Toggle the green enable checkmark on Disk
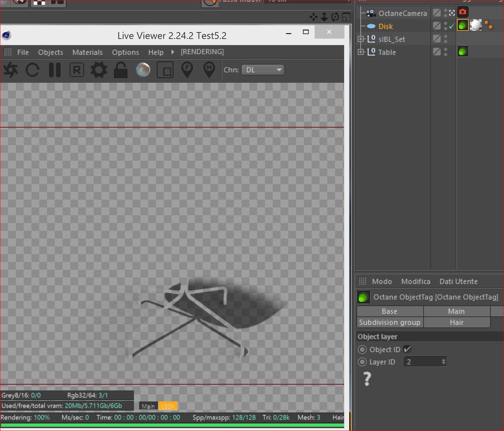Image resolution: width=504 pixels, height=431 pixels. (451, 26)
